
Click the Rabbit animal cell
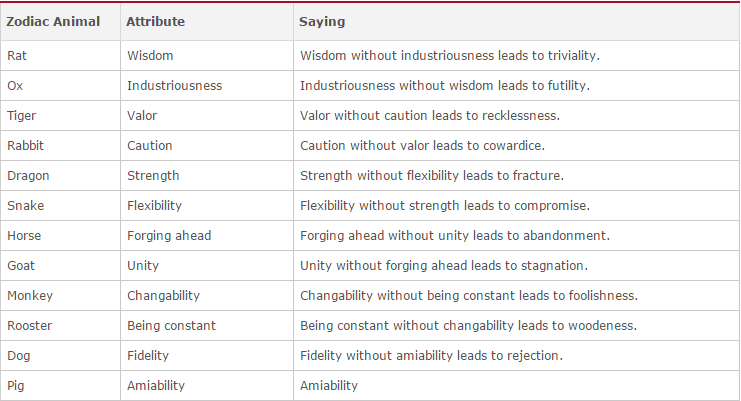pyautogui.click(x=25, y=146)
